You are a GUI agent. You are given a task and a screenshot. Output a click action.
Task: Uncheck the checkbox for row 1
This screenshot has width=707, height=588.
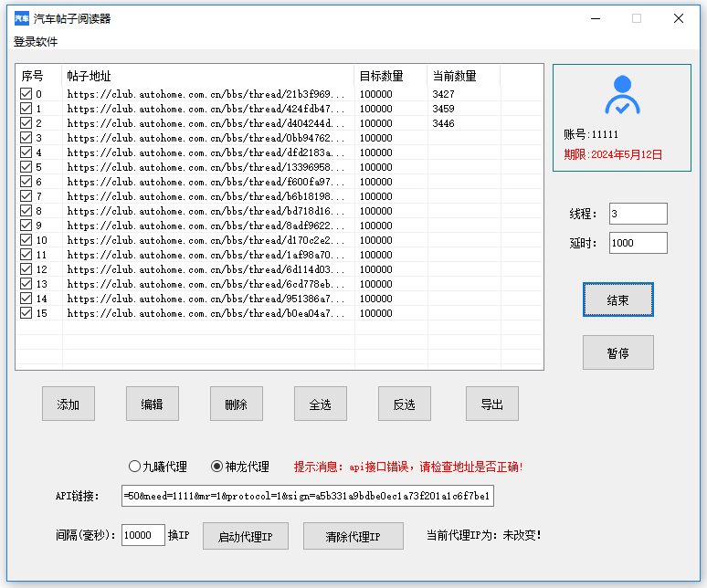point(26,109)
